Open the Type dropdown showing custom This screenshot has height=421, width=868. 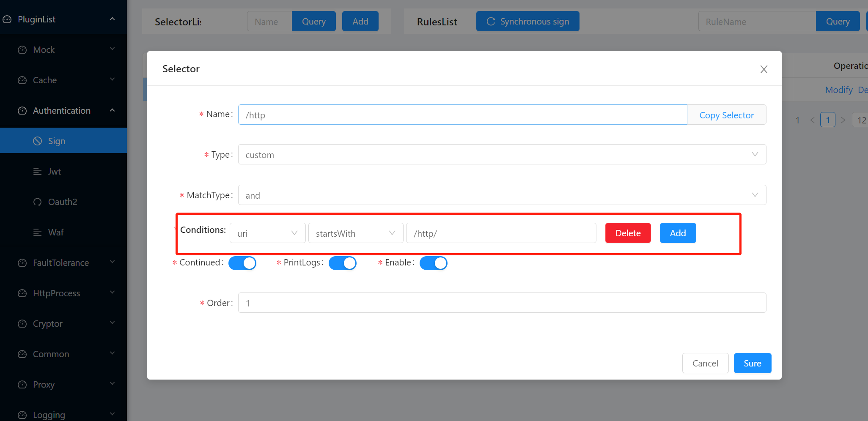(x=502, y=155)
